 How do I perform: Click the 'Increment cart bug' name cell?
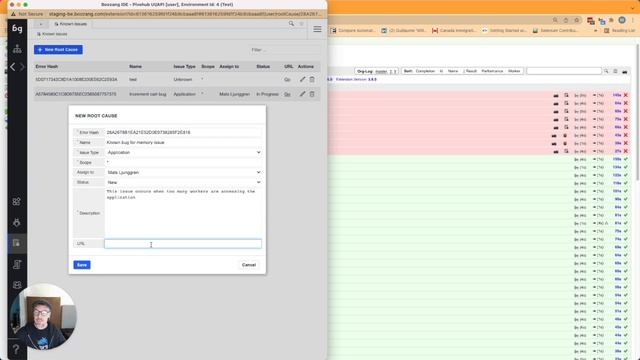coord(147,94)
